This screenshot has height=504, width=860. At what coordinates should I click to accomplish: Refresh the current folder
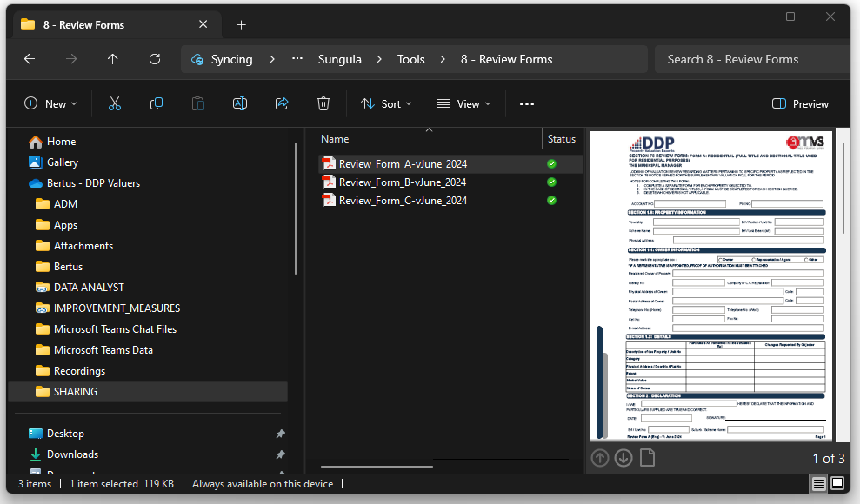click(155, 59)
